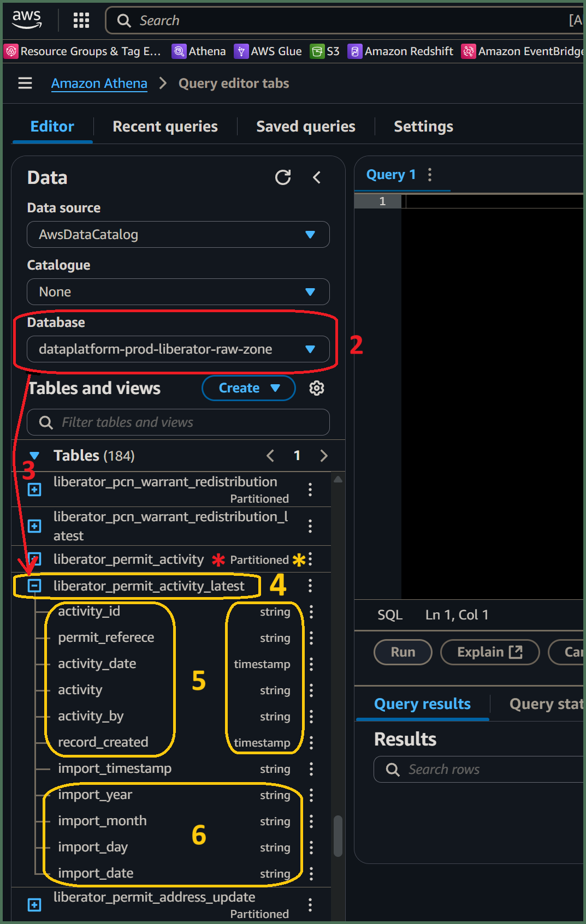Open the Amazon EventBridge service shortcut
The height and width of the screenshot is (924, 586).
(523, 51)
